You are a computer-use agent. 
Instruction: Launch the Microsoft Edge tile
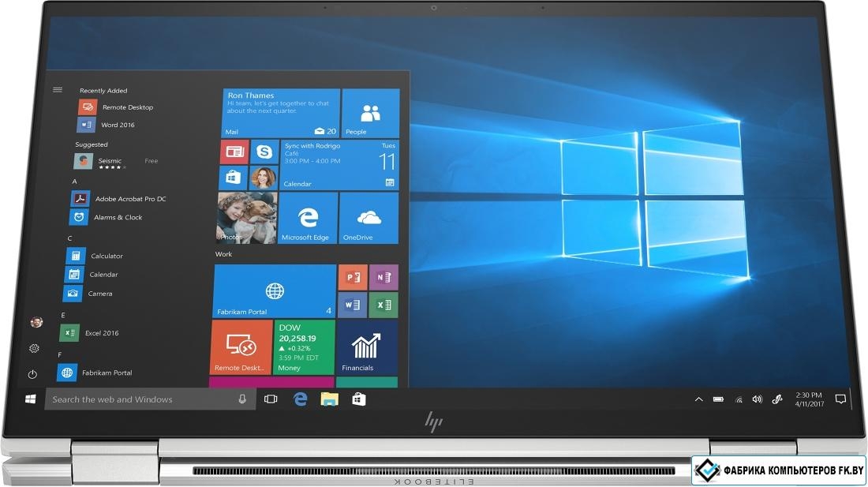pyautogui.click(x=308, y=218)
